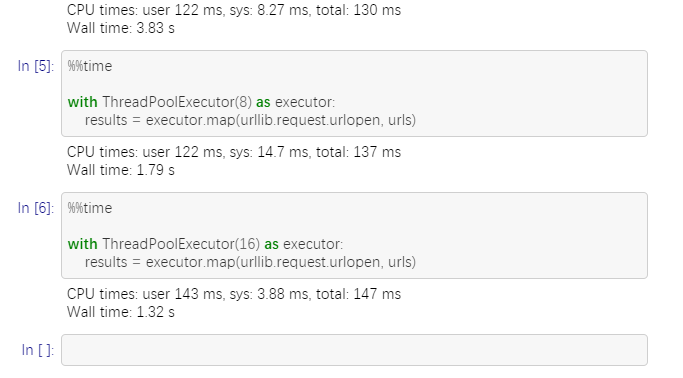
Task: Click 'executor:' after 'as' in cell 6
Action: click(x=313, y=244)
